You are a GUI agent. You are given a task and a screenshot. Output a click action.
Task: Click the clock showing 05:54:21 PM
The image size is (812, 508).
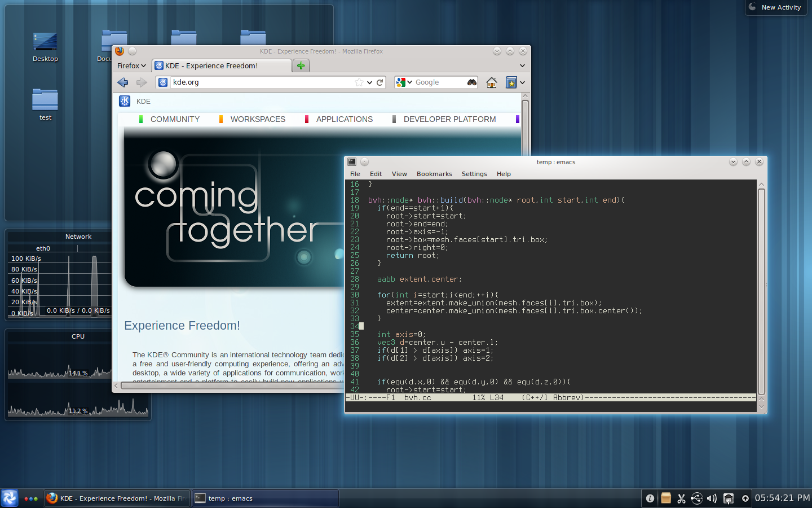(x=782, y=498)
